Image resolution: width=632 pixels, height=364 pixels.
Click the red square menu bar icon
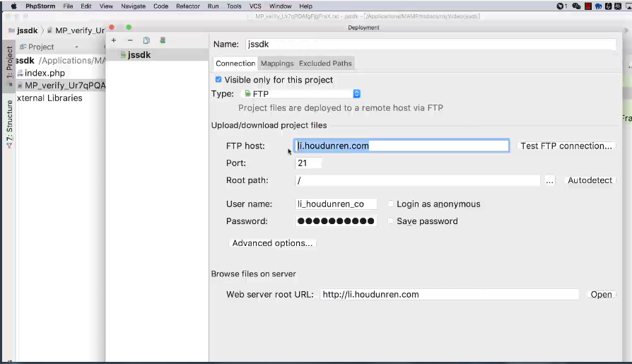[588, 6]
